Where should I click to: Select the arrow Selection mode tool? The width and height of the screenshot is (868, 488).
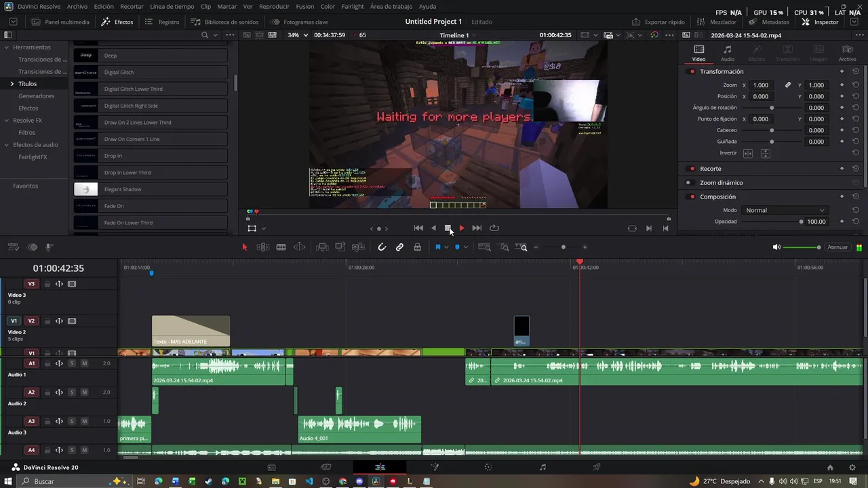coord(245,247)
